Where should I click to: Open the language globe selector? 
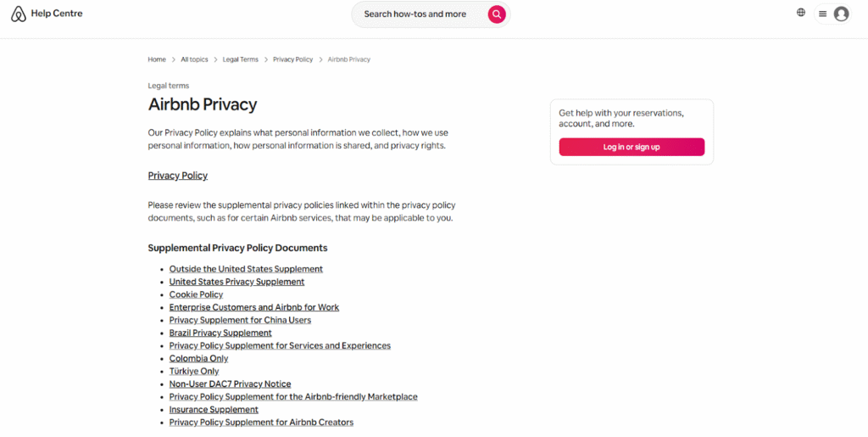[801, 13]
